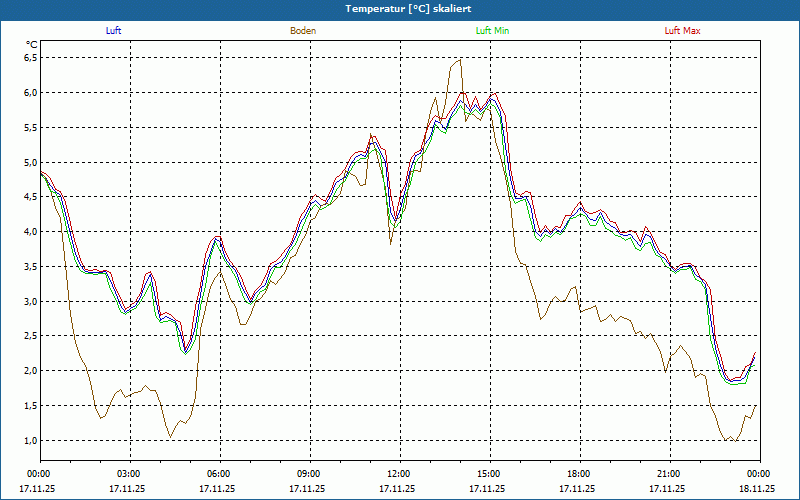Click the 18:00 time axis label
The image size is (800, 500).
click(x=579, y=474)
